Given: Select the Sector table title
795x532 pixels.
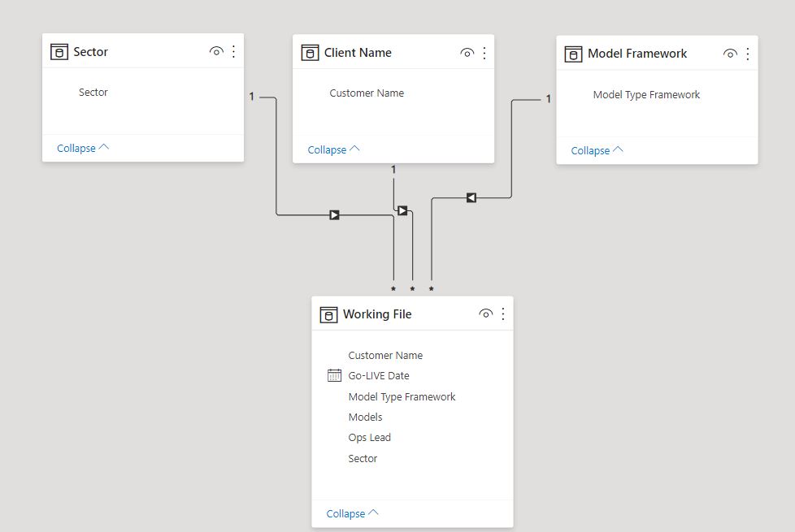Looking at the screenshot, I should tap(91, 52).
